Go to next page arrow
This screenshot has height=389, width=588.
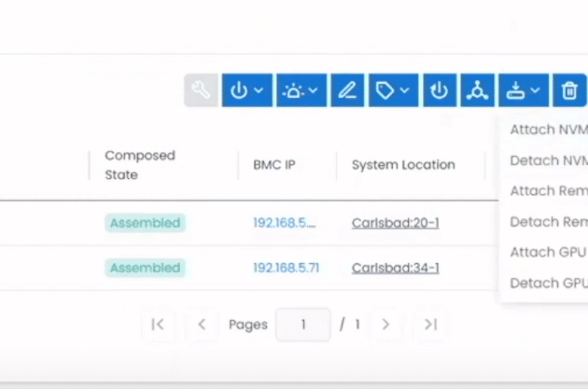click(385, 324)
